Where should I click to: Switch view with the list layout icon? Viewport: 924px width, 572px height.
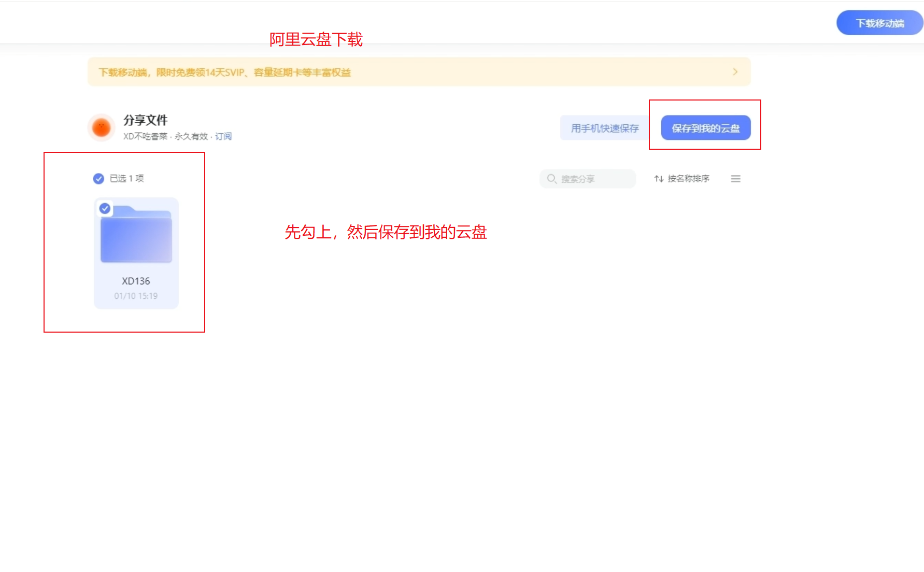click(735, 179)
